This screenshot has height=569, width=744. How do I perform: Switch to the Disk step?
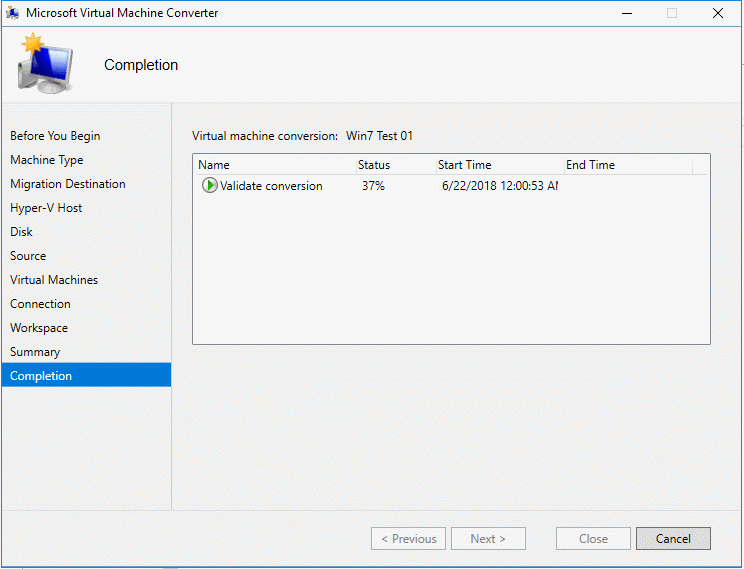[x=21, y=232]
